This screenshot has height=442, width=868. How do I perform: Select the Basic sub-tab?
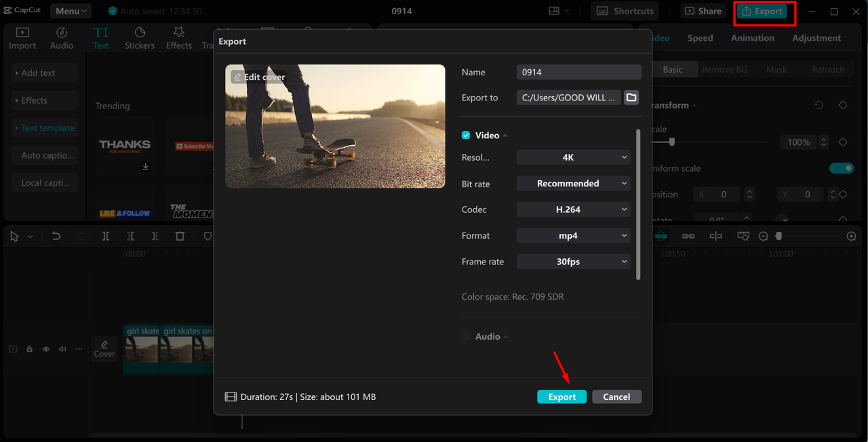click(x=673, y=69)
